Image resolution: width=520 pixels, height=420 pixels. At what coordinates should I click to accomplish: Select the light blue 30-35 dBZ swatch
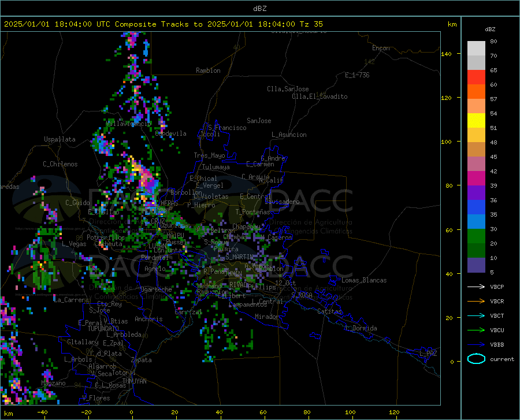point(476,222)
